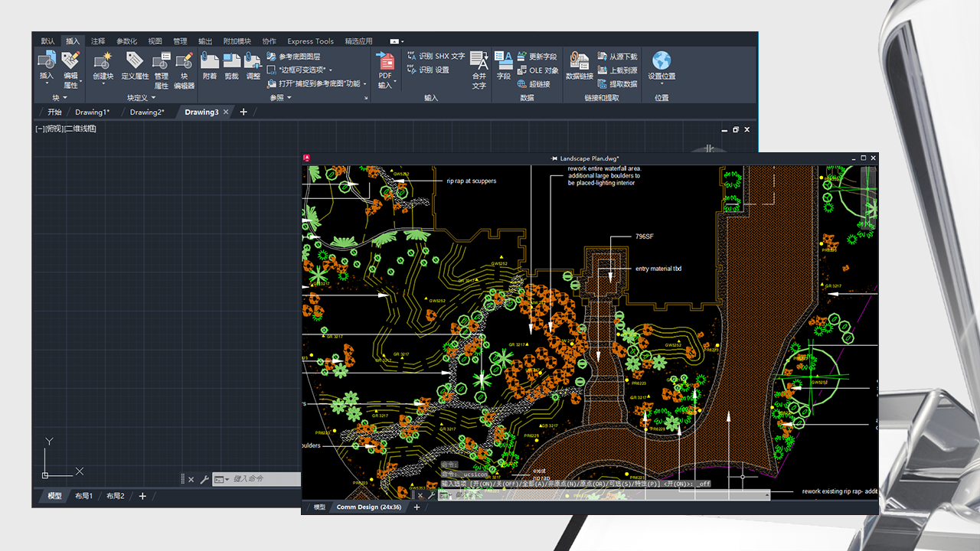The height and width of the screenshot is (551, 980).
Task: Toggle the snap to underlay (捕捉到参考底图) option
Action: click(318, 83)
